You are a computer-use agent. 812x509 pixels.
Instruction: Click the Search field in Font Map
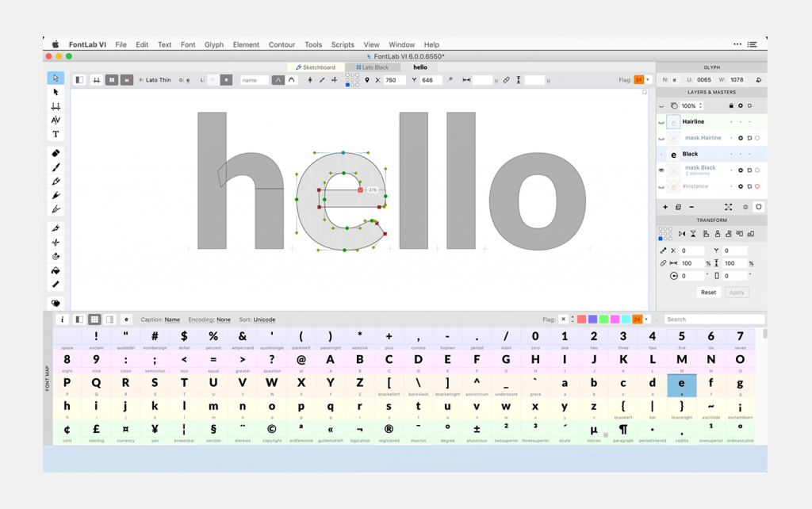pyautogui.click(x=714, y=320)
